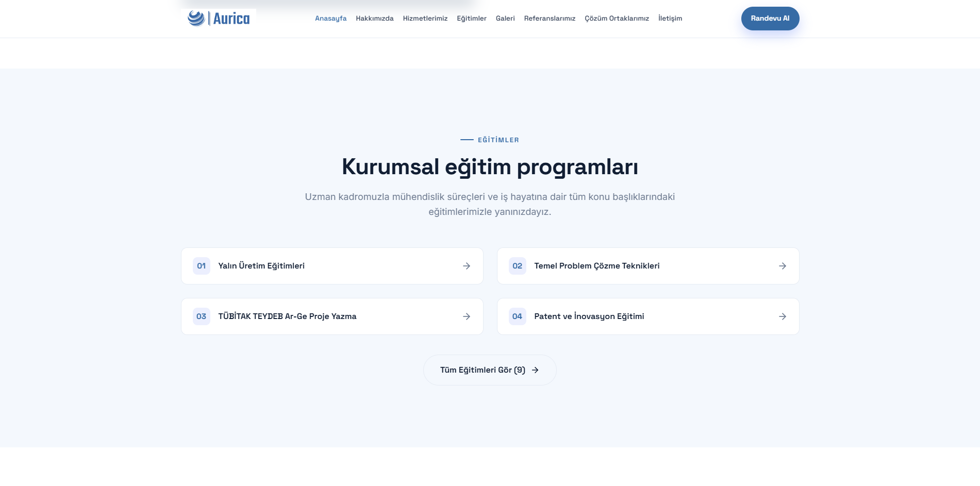This screenshot has height=486, width=980.
Task: Click arrow on Yalın Üretim Eğitimleri card
Action: point(466,266)
